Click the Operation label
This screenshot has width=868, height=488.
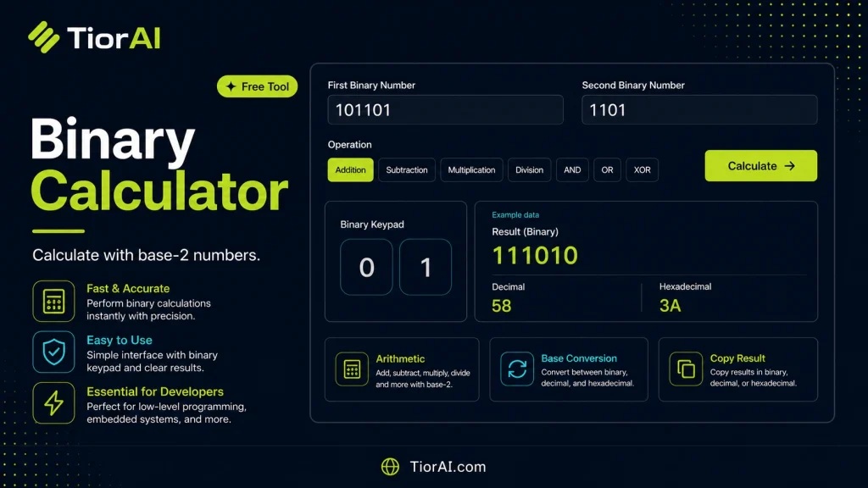[350, 144]
